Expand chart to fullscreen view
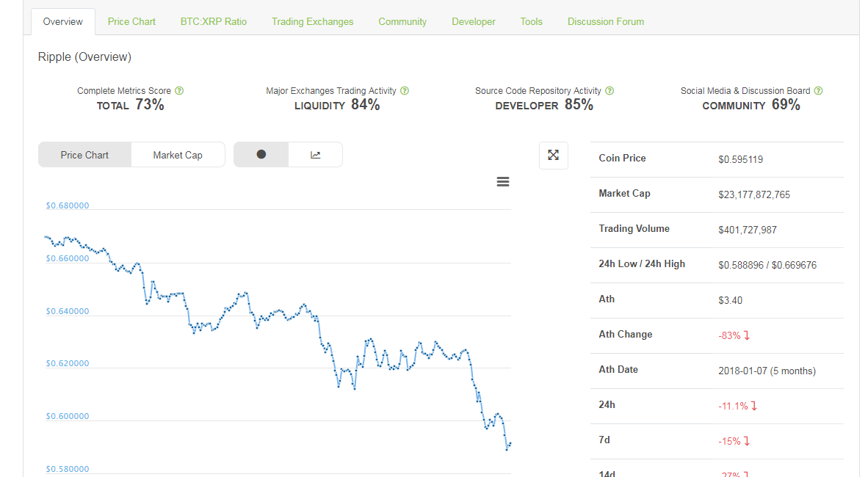Image resolution: width=868 pixels, height=477 pixels. click(x=553, y=155)
